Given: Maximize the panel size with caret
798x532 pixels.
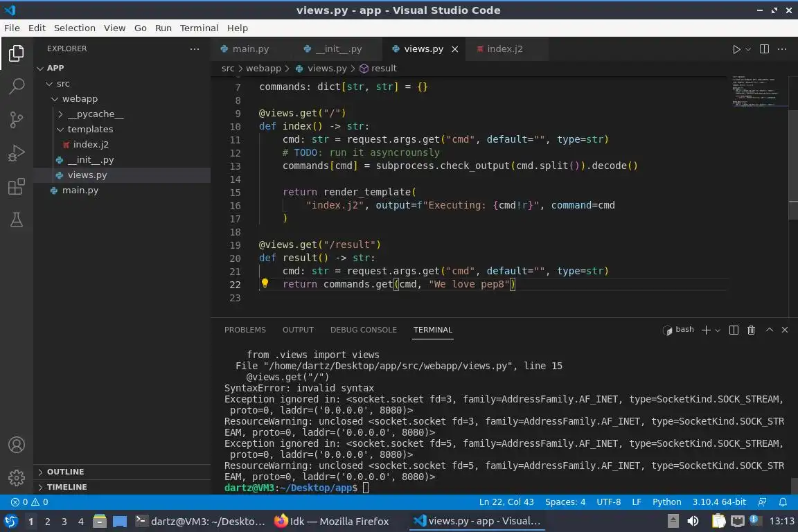Looking at the screenshot, I should click(770, 330).
